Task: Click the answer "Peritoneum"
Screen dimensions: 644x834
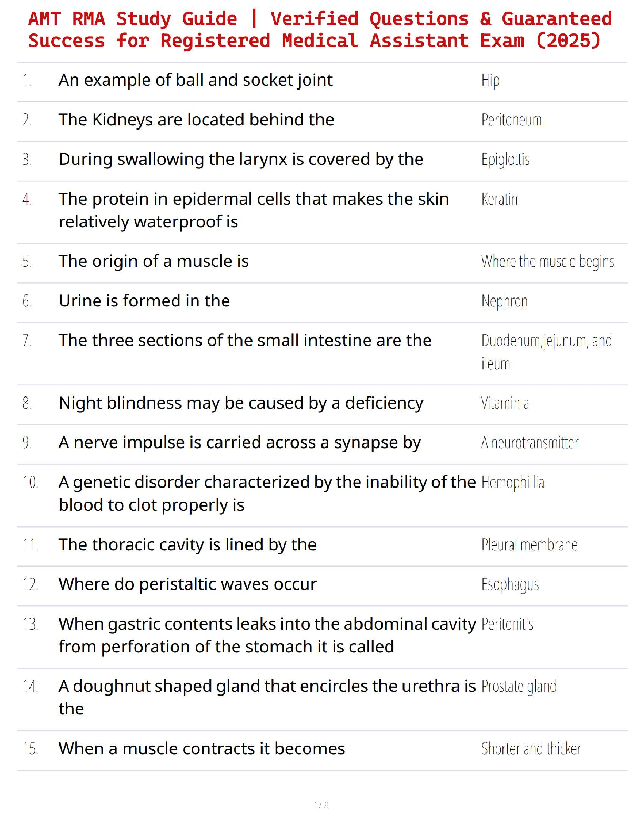Action: tap(511, 120)
